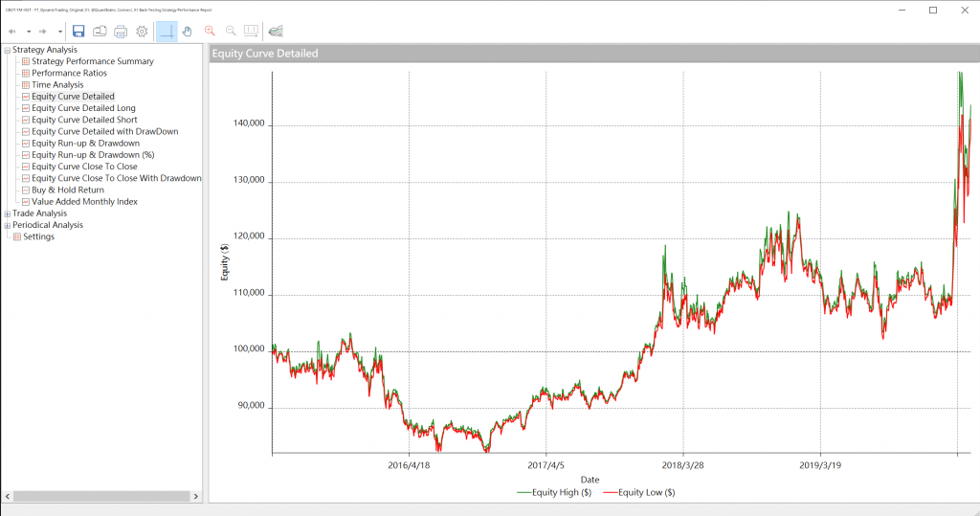Click the zoom out magnifier
Screen dimensions: 980x516
pyautogui.click(x=231, y=32)
